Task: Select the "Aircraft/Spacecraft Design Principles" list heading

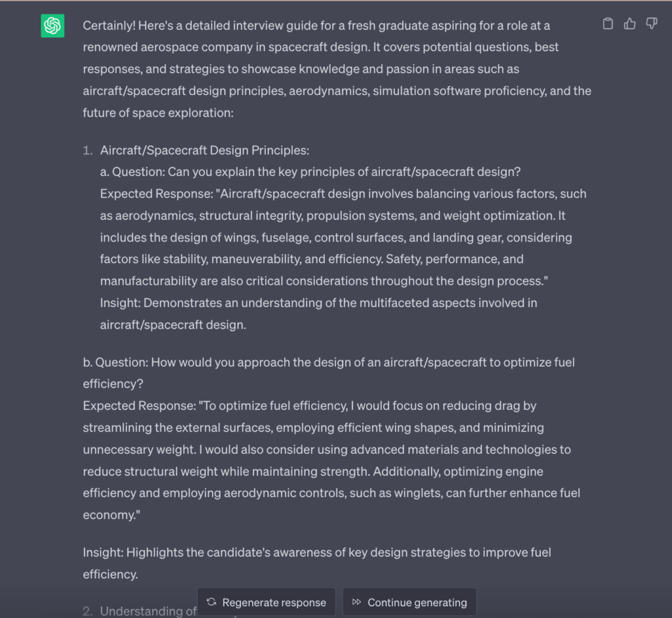Action: [204, 150]
